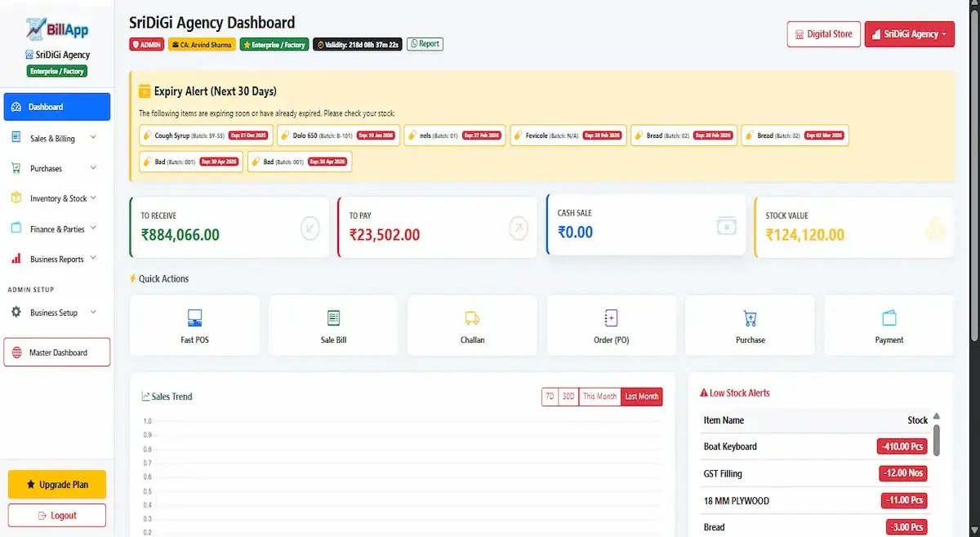
Task: Click the CA: Arvind Sharma badge
Action: [203, 44]
